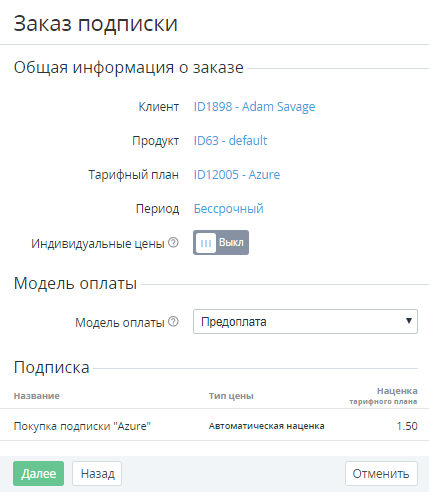Open the Предоплата payment model dropdown

pyautogui.click(x=305, y=322)
